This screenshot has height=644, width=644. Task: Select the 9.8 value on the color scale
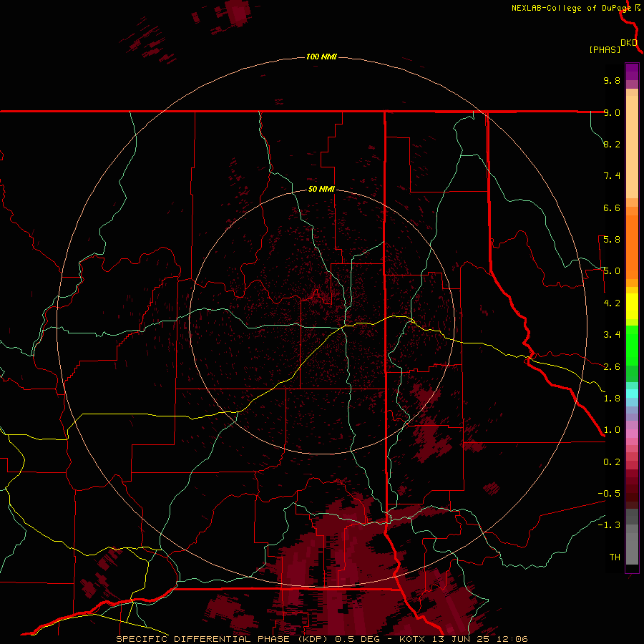click(612, 80)
